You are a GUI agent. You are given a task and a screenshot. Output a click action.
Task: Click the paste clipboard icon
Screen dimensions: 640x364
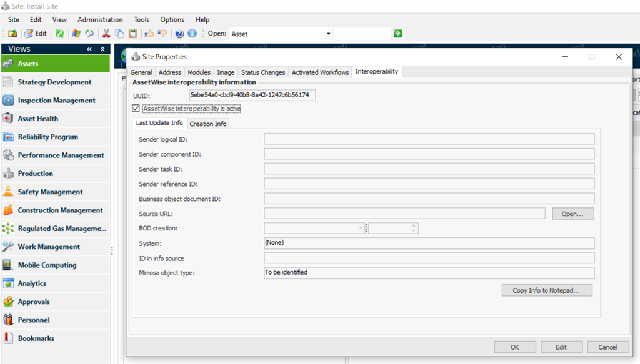pos(132,34)
